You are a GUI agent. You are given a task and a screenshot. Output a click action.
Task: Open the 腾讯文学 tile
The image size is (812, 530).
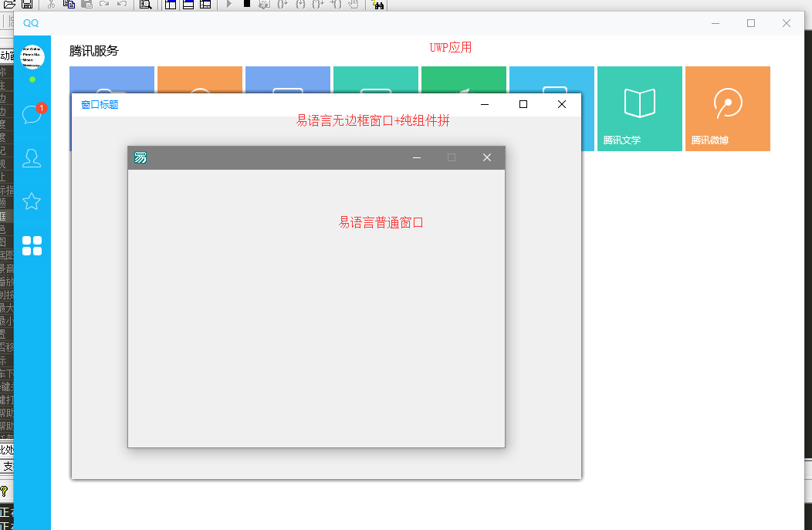pos(640,109)
